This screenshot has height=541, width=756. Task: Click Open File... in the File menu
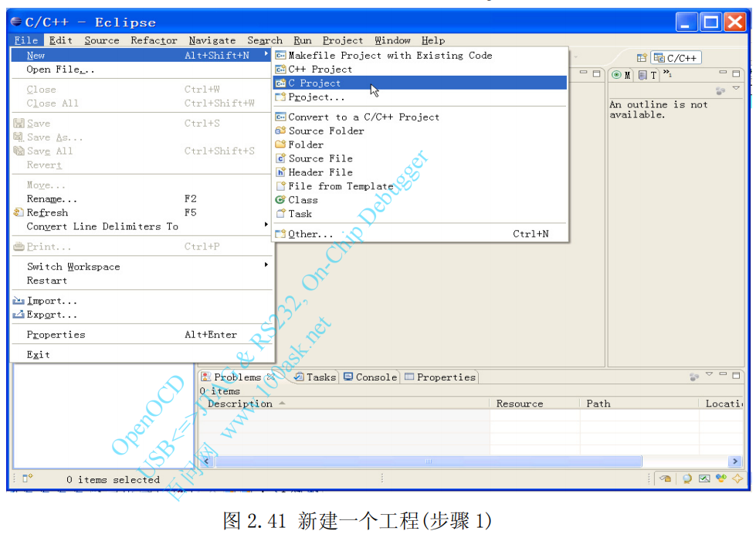click(142, 69)
